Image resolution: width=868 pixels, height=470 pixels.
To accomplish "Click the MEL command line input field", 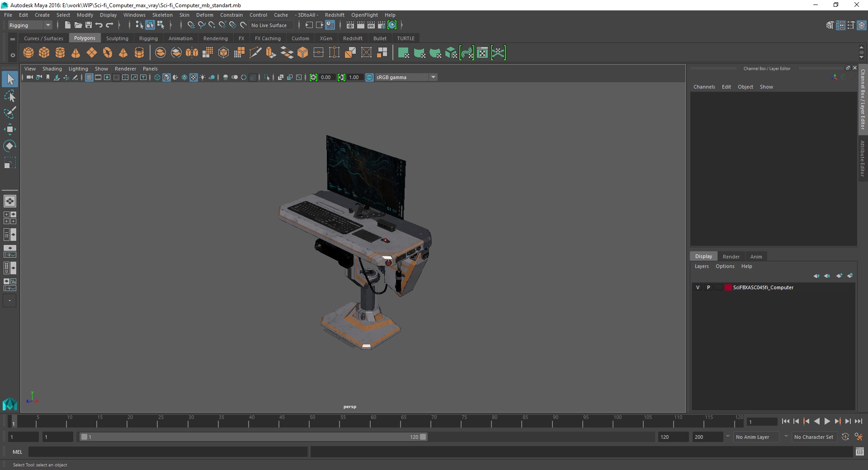I will pos(168,451).
